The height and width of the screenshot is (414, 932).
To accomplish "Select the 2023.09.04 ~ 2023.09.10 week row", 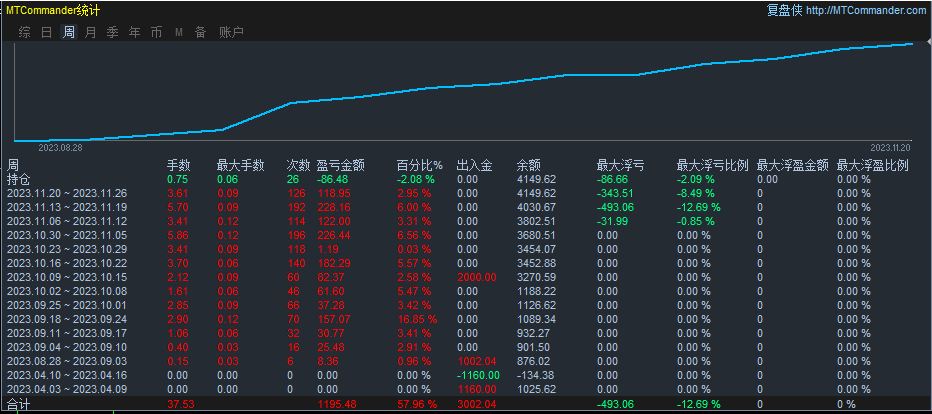I will tap(466, 347).
